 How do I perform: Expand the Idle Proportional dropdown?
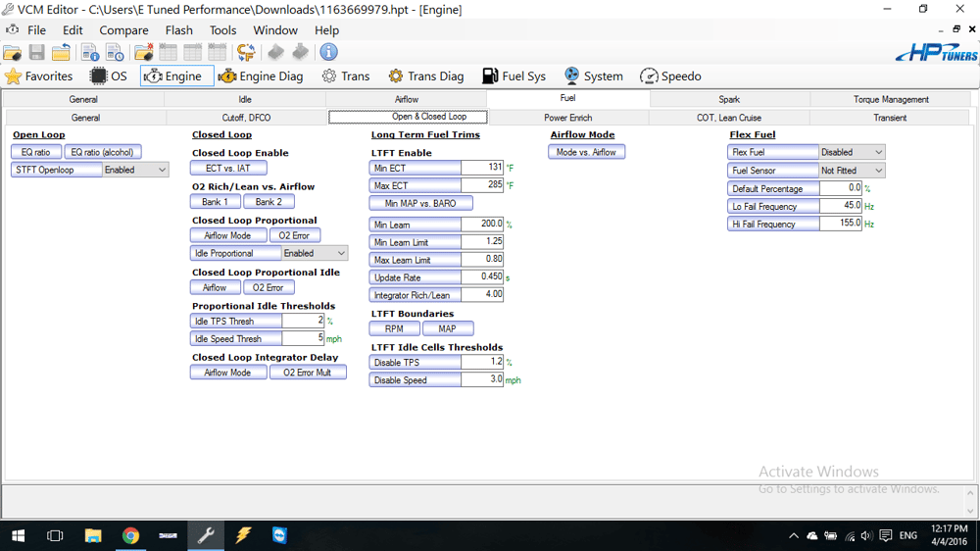coord(340,253)
